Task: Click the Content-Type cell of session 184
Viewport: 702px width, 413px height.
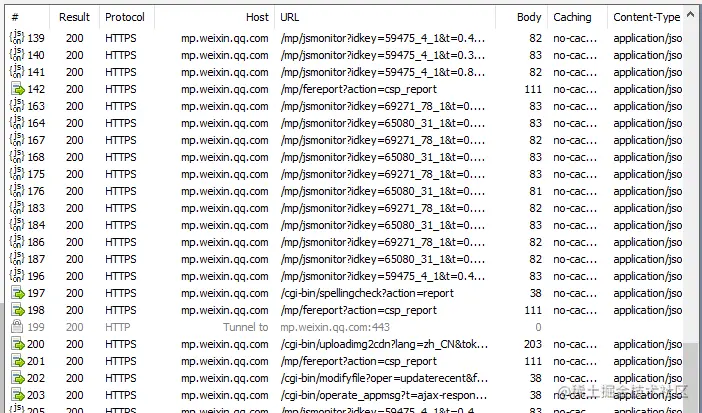Action: coord(648,225)
